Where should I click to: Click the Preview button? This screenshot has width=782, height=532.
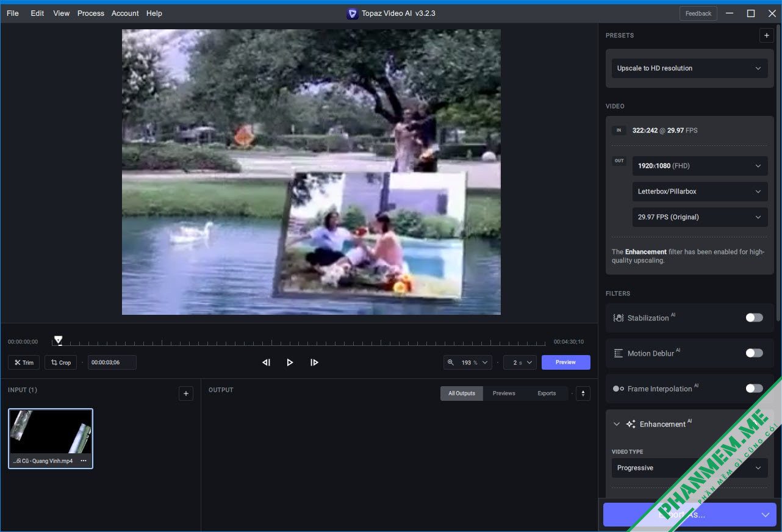click(565, 362)
